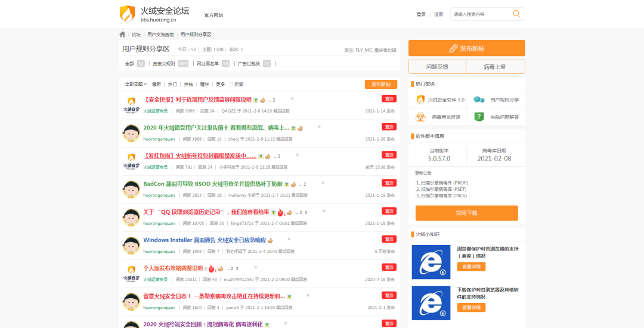
Task: Open post Windows Installer 漏洞通告
Action: point(205,240)
